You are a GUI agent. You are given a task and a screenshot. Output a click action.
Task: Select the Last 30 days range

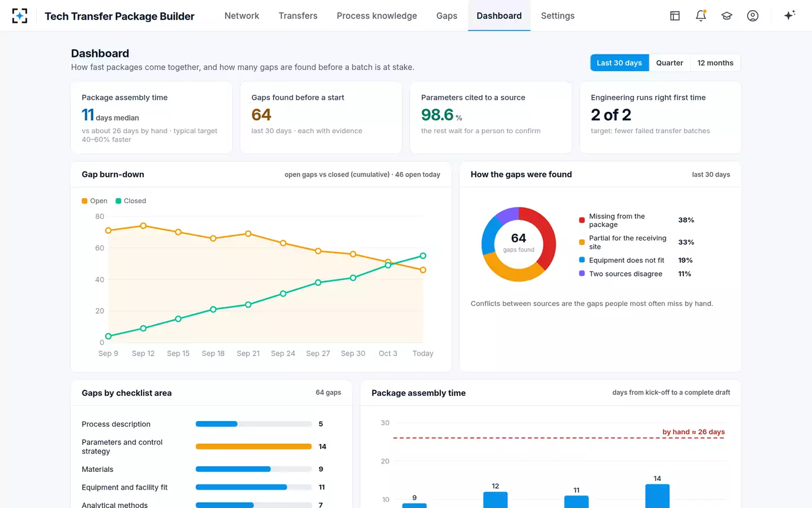pos(619,63)
